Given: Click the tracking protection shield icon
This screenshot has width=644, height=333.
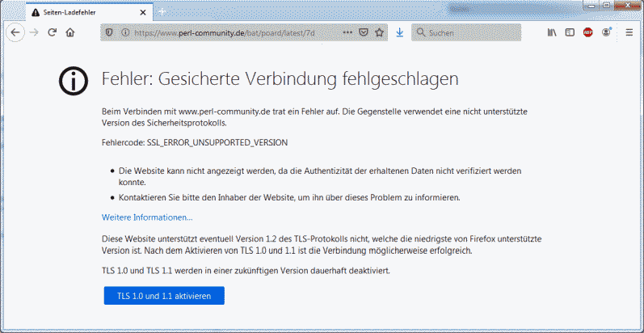Looking at the screenshot, I should [x=109, y=33].
